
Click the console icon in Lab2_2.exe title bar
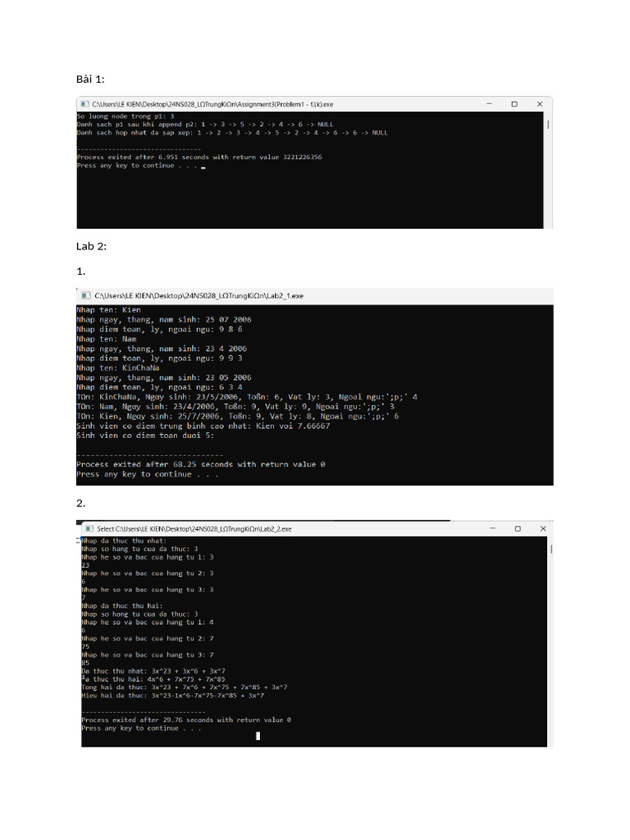pyautogui.click(x=89, y=529)
